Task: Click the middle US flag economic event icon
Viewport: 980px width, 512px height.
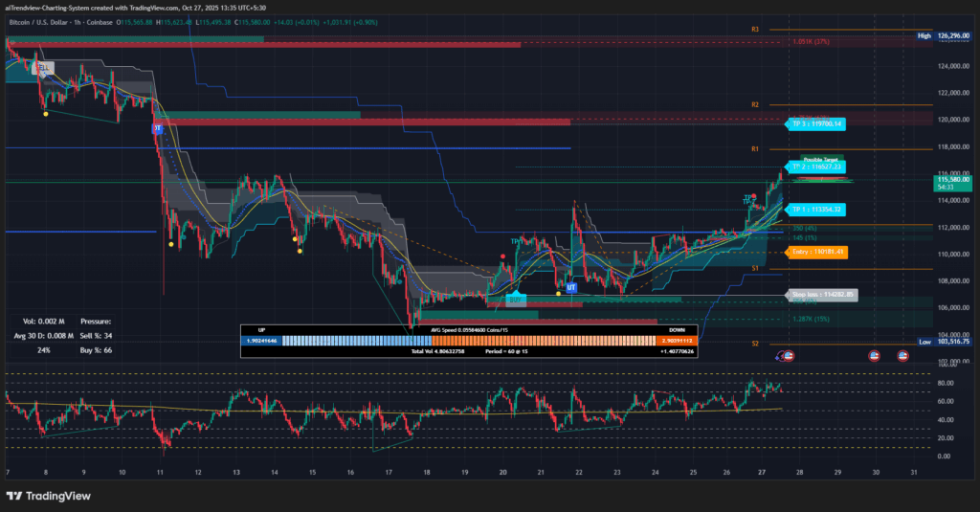Action: pyautogui.click(x=874, y=355)
